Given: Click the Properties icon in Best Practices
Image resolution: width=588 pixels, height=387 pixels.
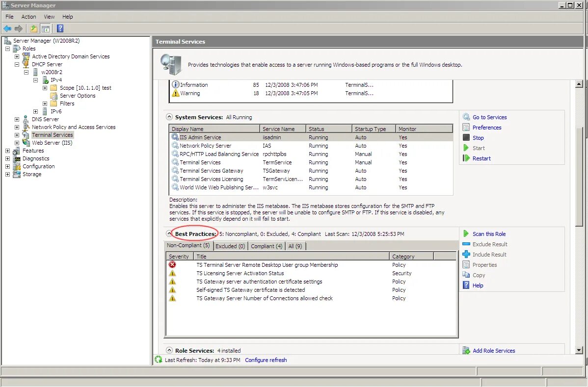Looking at the screenshot, I should point(466,264).
